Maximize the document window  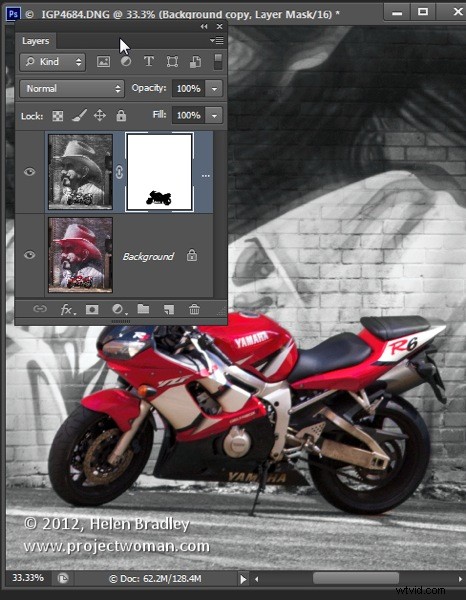pos(423,12)
